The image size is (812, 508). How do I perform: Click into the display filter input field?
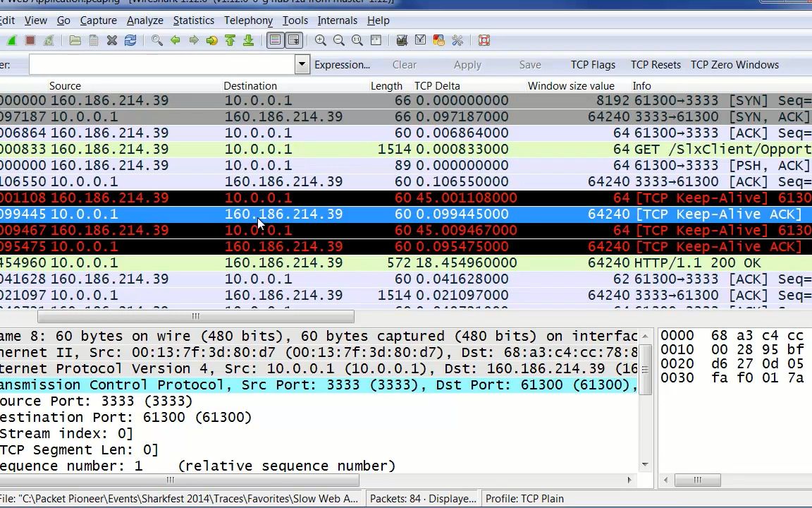[161, 65]
